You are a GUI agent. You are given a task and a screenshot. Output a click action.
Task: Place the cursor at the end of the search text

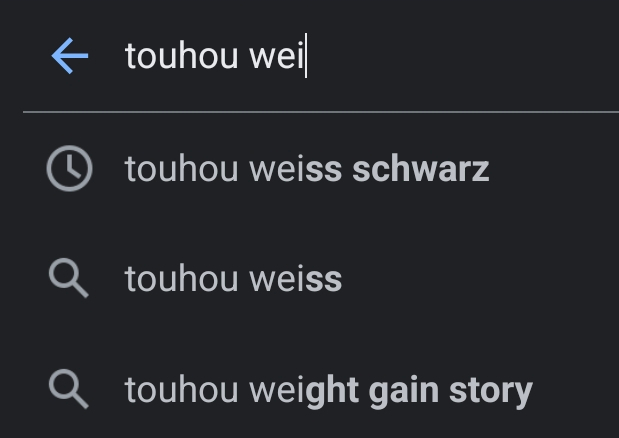[305, 57]
